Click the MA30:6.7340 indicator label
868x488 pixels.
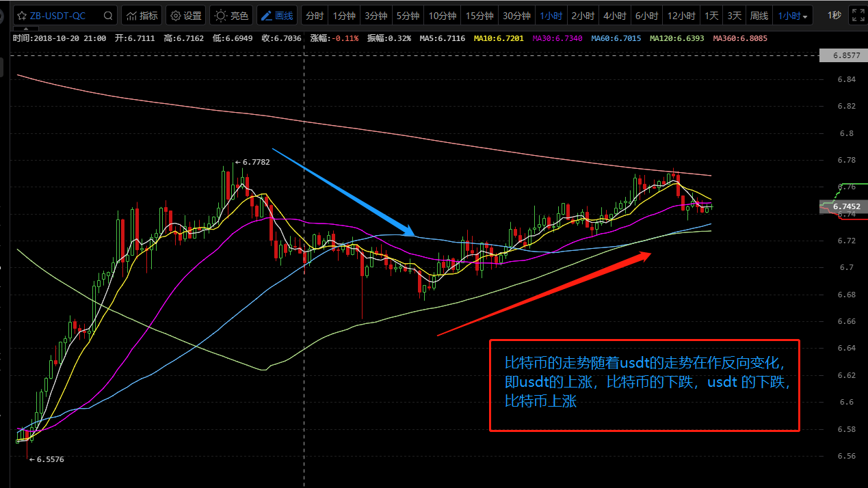tap(557, 38)
